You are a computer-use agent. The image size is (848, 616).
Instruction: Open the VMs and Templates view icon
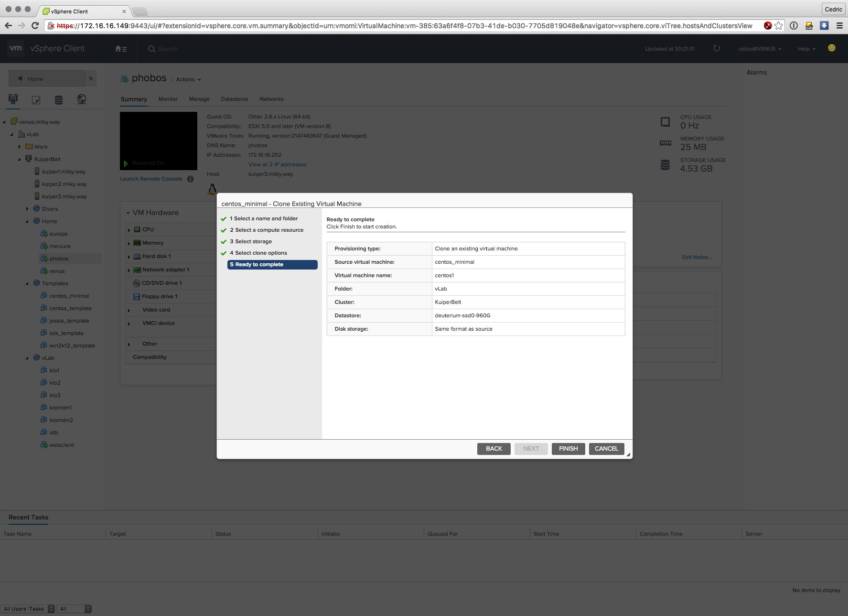pos(36,99)
